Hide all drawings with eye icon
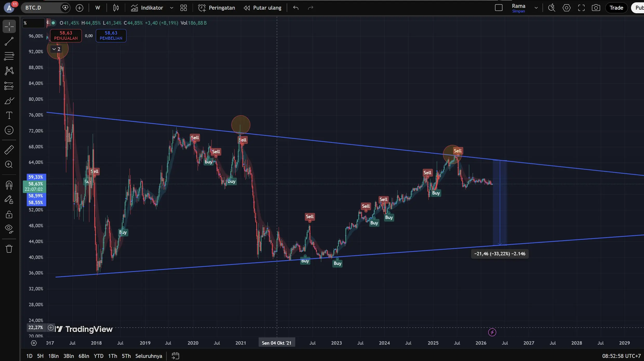The height and width of the screenshot is (361, 644). coord(9,229)
